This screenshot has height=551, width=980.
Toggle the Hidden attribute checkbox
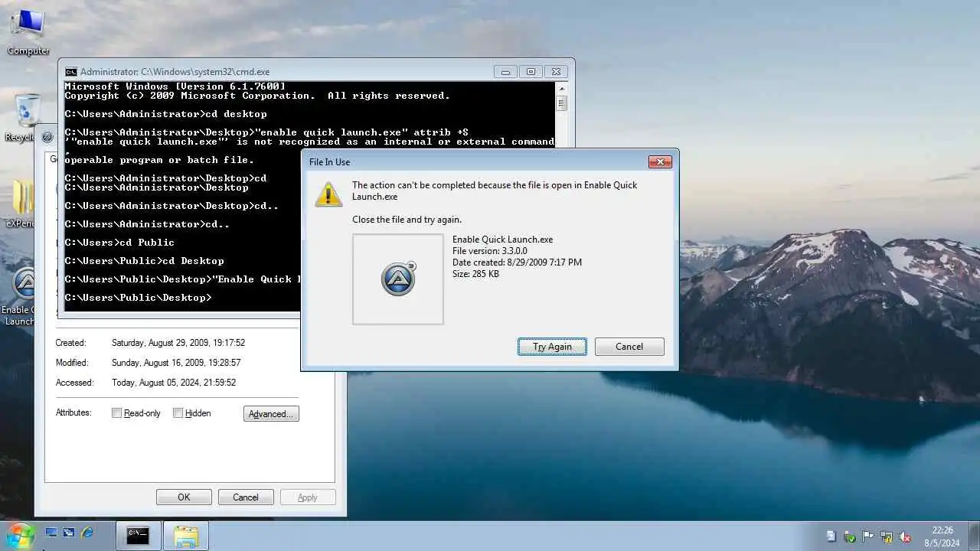pyautogui.click(x=178, y=413)
